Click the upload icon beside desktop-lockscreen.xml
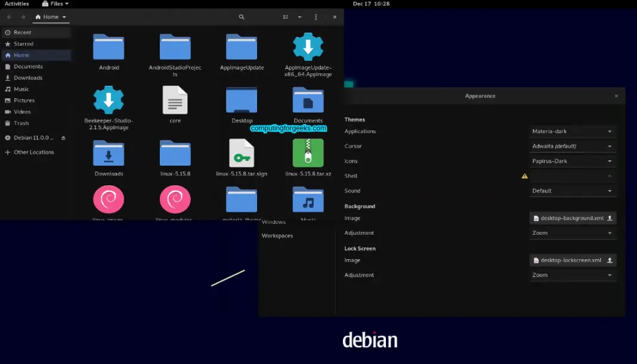 click(610, 260)
